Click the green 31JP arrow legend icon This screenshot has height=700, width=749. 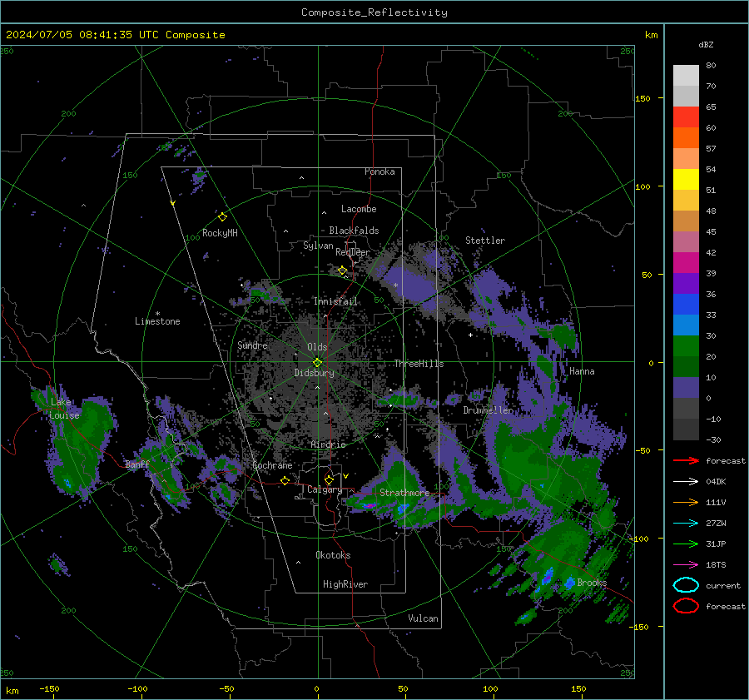coord(686,544)
